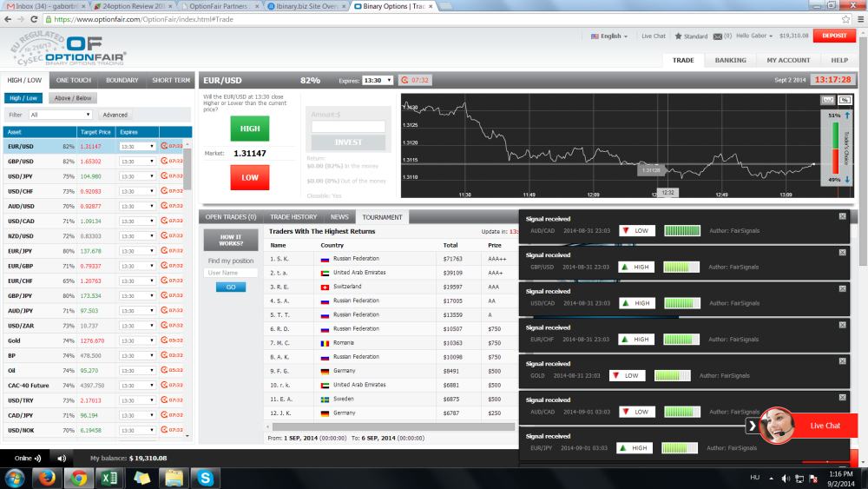Switch to the ONE TOUCH tab

click(74, 80)
